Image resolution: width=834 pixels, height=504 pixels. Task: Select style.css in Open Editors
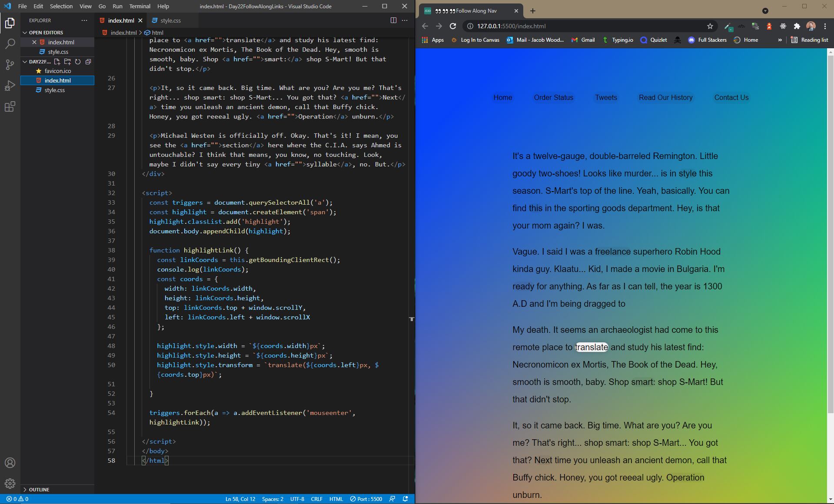pos(58,52)
